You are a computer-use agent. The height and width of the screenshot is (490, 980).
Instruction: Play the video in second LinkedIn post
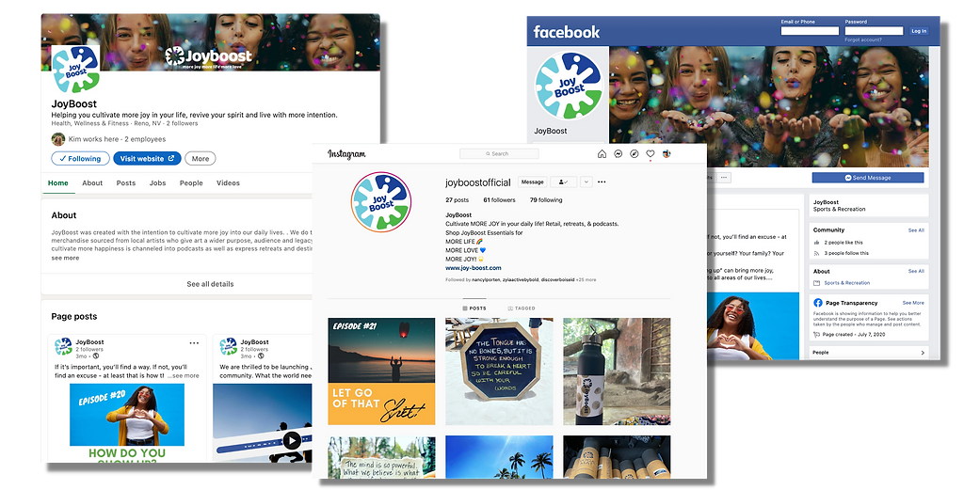coord(291,441)
